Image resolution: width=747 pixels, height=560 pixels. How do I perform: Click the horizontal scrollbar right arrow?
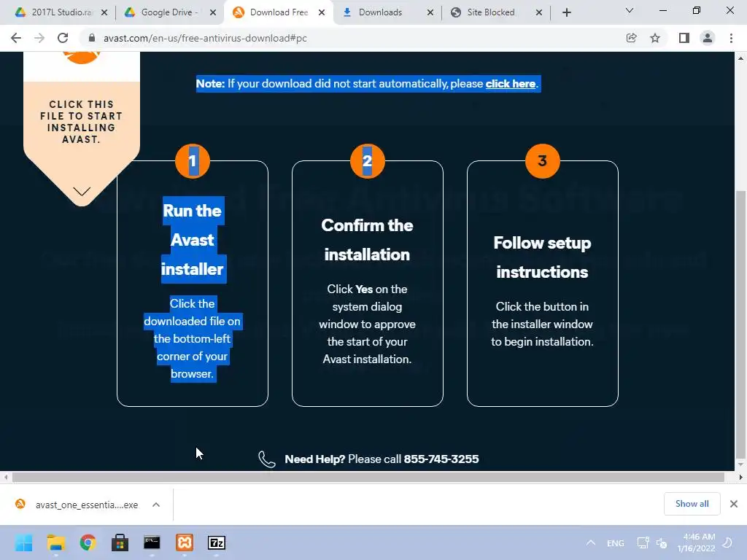click(741, 477)
